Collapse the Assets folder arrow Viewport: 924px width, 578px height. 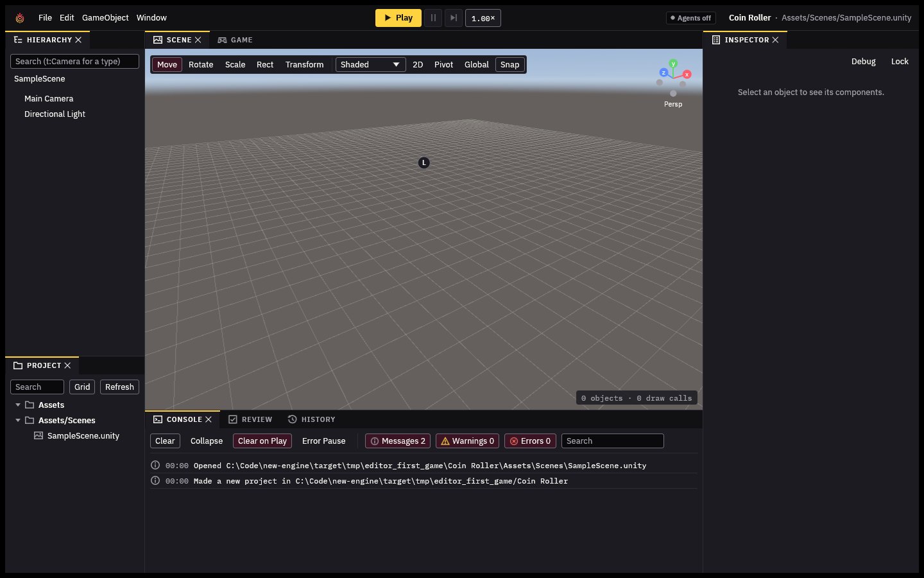(x=18, y=405)
